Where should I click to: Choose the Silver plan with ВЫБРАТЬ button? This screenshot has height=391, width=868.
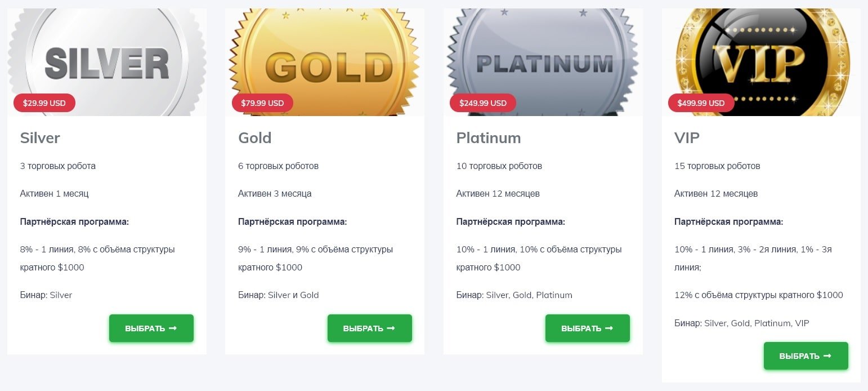click(x=151, y=328)
